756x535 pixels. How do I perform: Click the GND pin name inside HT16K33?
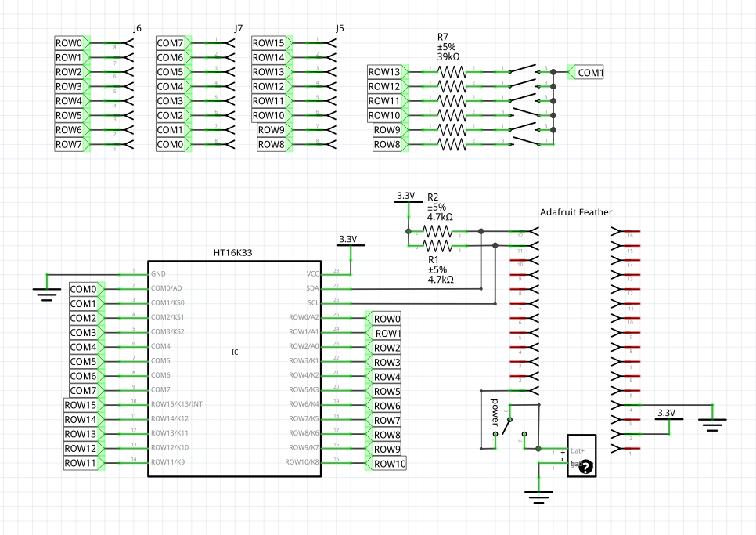pyautogui.click(x=158, y=274)
